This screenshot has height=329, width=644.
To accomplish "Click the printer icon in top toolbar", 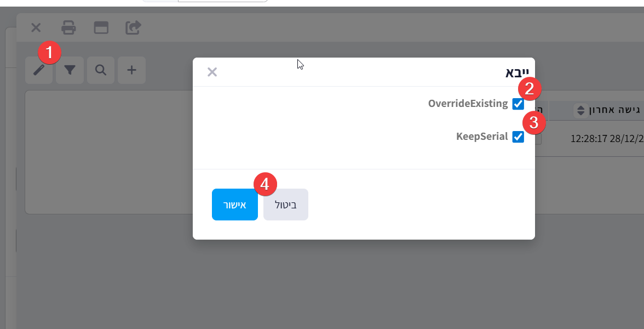I will (68, 27).
